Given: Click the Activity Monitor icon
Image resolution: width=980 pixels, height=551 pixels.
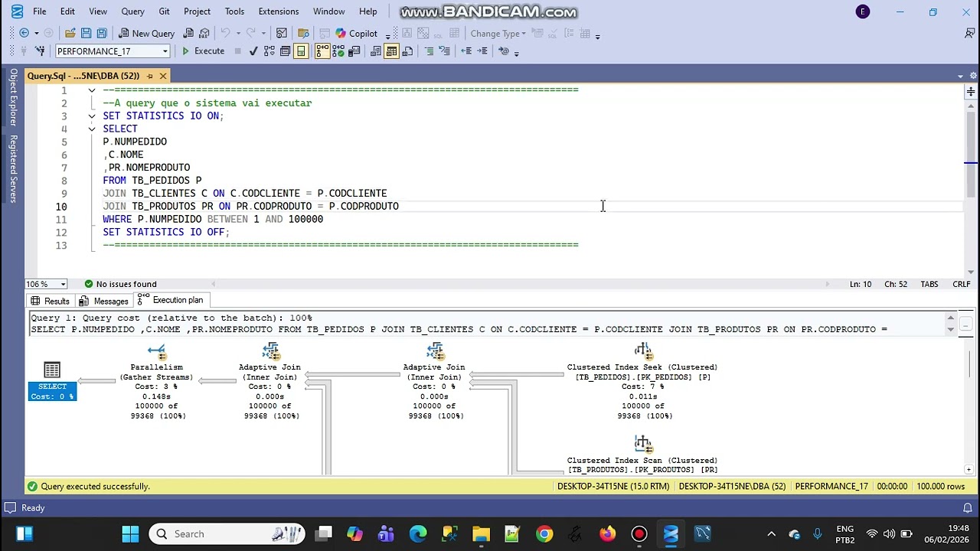Looking at the screenshot, I should 282,33.
